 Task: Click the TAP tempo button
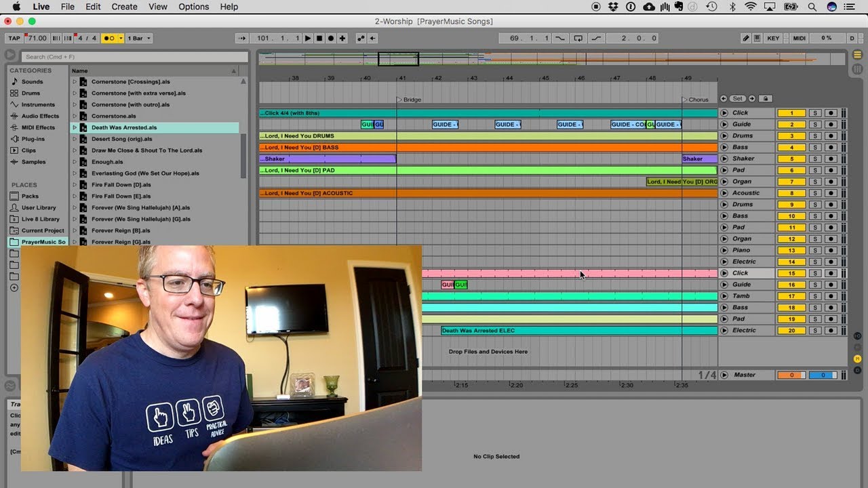coord(14,39)
